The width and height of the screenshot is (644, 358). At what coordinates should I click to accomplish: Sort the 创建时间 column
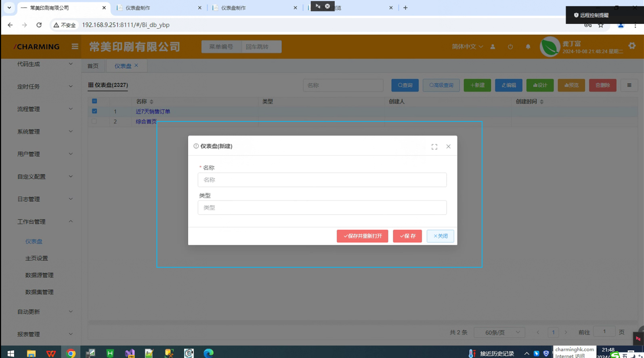tap(541, 101)
